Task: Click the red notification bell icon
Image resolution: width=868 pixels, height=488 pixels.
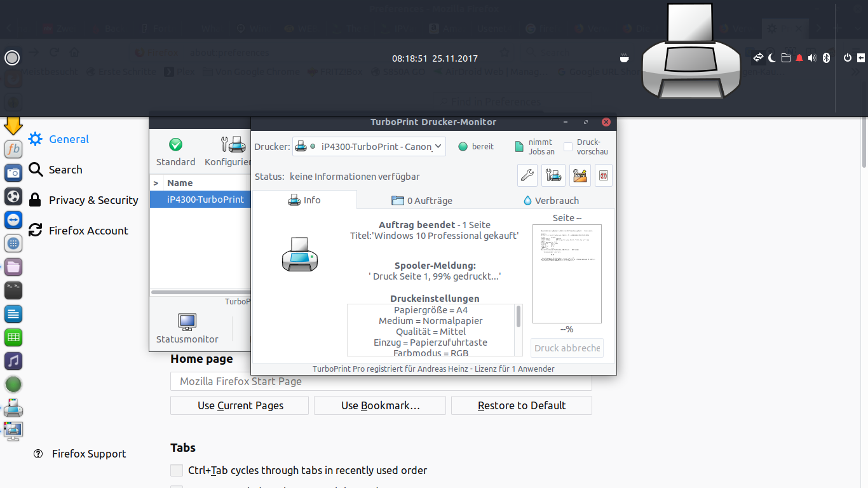Action: (x=799, y=58)
